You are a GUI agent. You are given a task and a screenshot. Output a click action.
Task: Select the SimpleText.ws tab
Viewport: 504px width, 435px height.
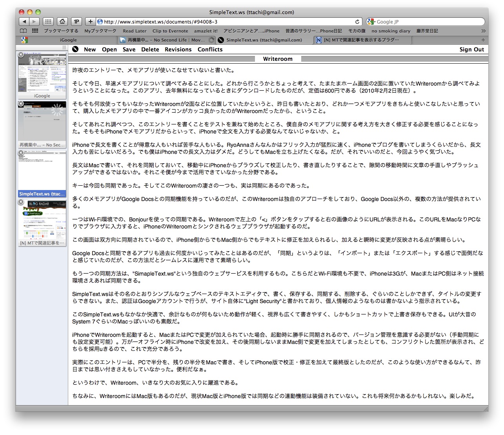[264, 40]
